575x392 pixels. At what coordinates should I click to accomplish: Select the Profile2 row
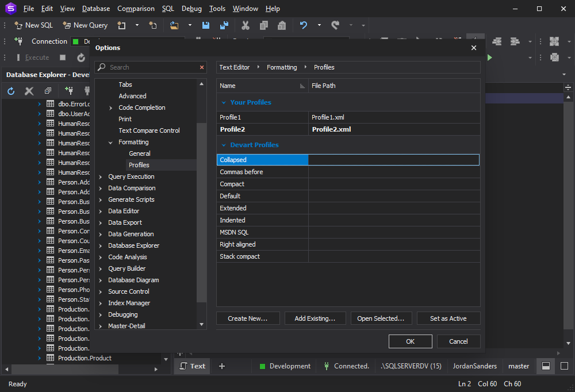click(x=348, y=129)
